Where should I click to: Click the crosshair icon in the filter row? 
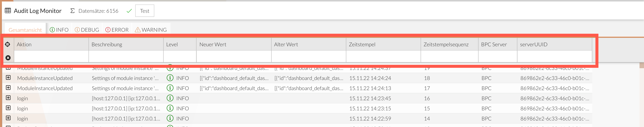point(8,44)
